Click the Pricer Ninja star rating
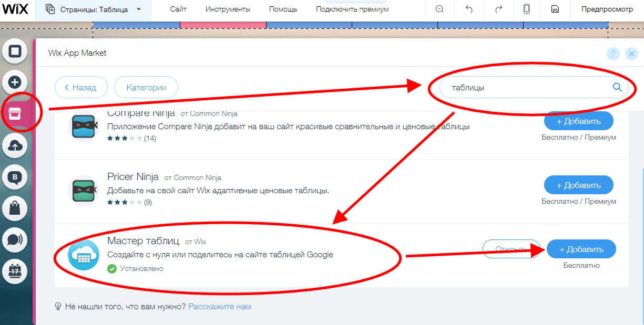This screenshot has height=325, width=644. [x=124, y=202]
